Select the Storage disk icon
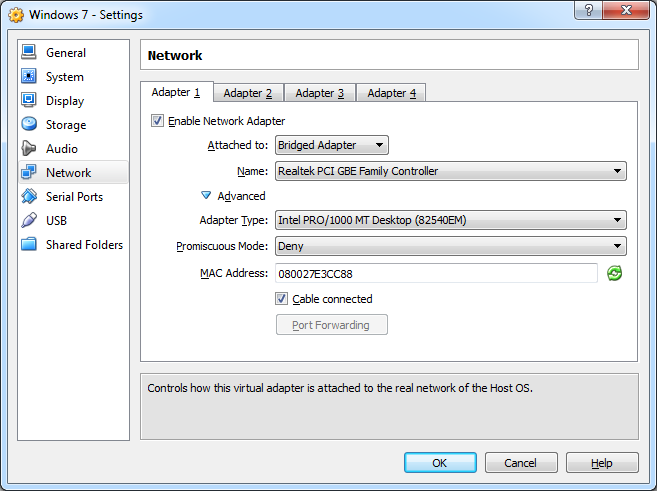657x491 pixels. [x=28, y=125]
